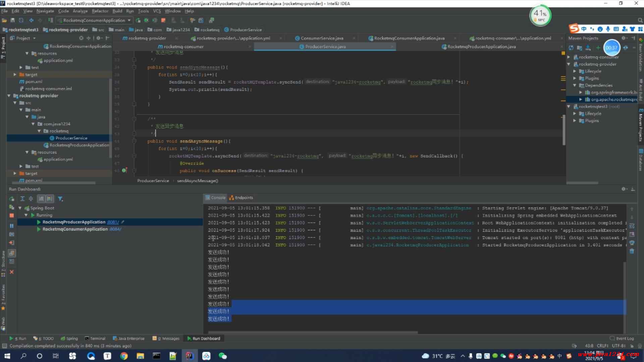The image size is (644, 362).
Task: Click the Exit icon in Run Dashboard sidebar
Action: click(12, 243)
